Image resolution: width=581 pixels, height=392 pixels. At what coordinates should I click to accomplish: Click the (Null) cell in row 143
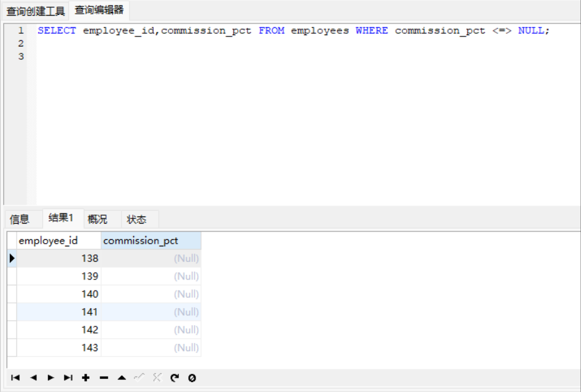tap(151, 348)
